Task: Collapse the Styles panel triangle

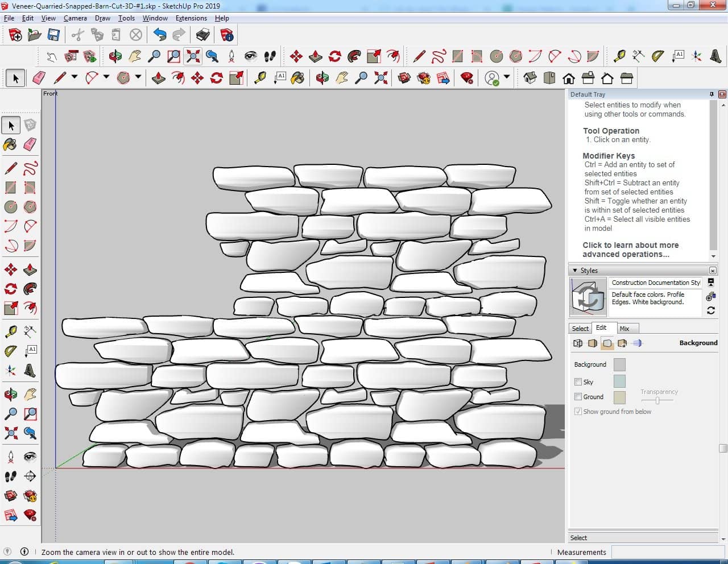Action: [x=575, y=271]
